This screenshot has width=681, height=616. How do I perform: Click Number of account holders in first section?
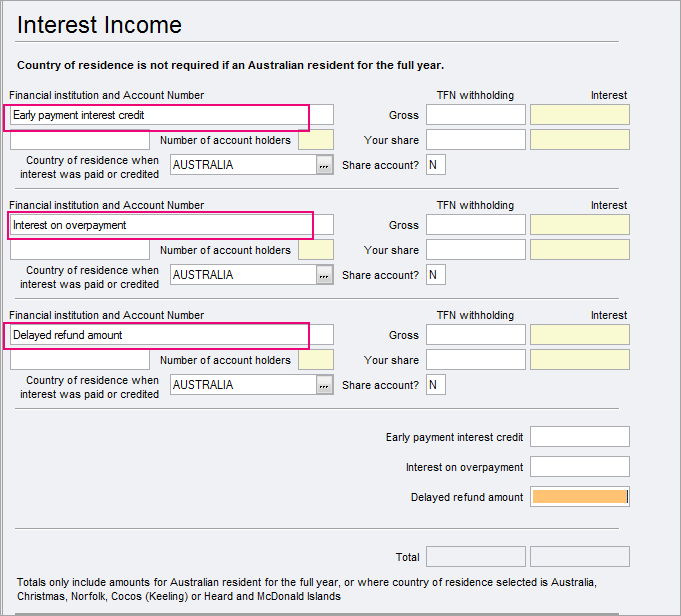click(x=316, y=140)
